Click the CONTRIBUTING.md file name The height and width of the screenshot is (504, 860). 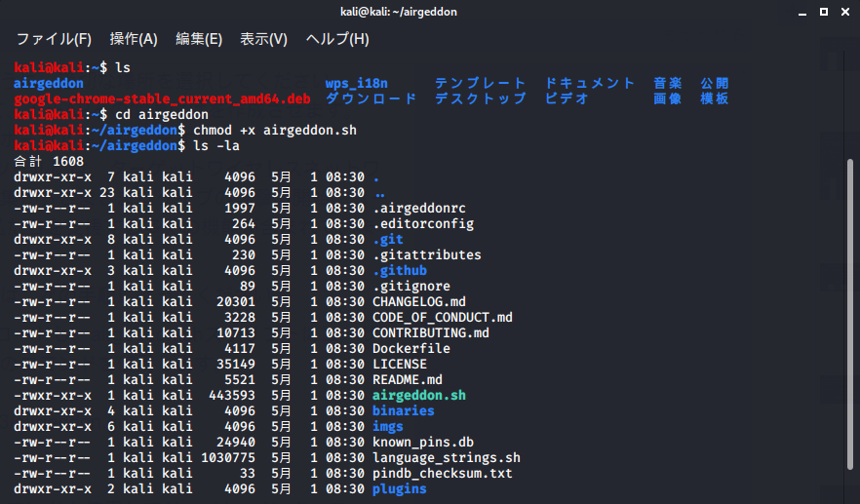[x=431, y=332]
